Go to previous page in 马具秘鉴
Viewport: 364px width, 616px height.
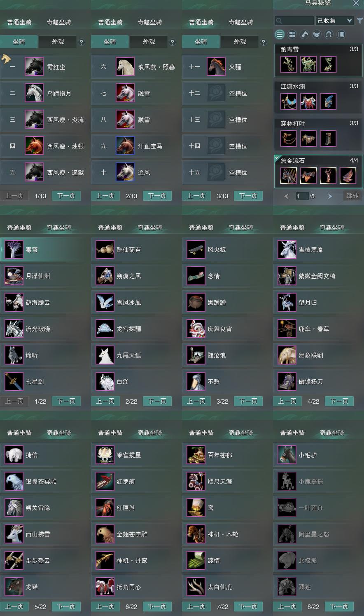pyautogui.click(x=286, y=196)
